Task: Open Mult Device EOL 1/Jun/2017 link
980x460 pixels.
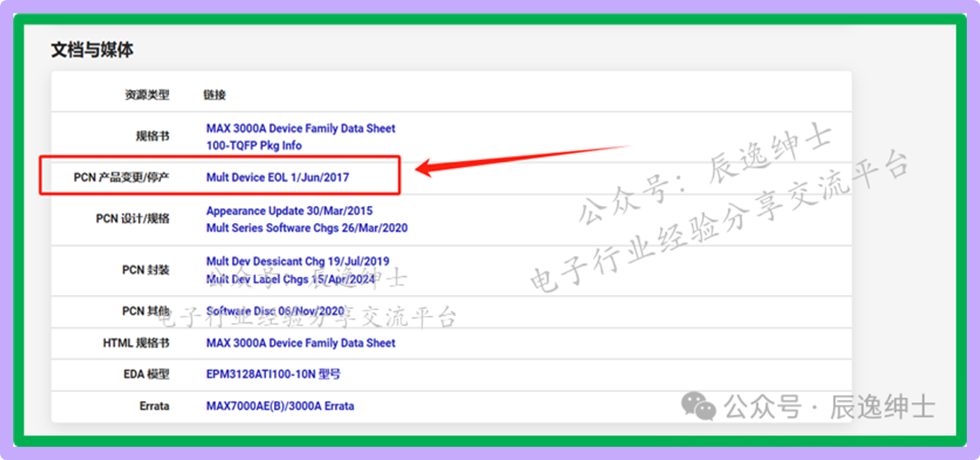Action: tap(278, 177)
